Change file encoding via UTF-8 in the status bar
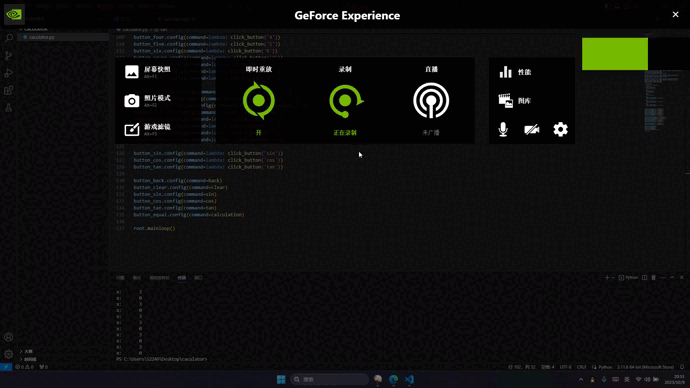Image resolution: width=690 pixels, height=388 pixels. point(565,367)
